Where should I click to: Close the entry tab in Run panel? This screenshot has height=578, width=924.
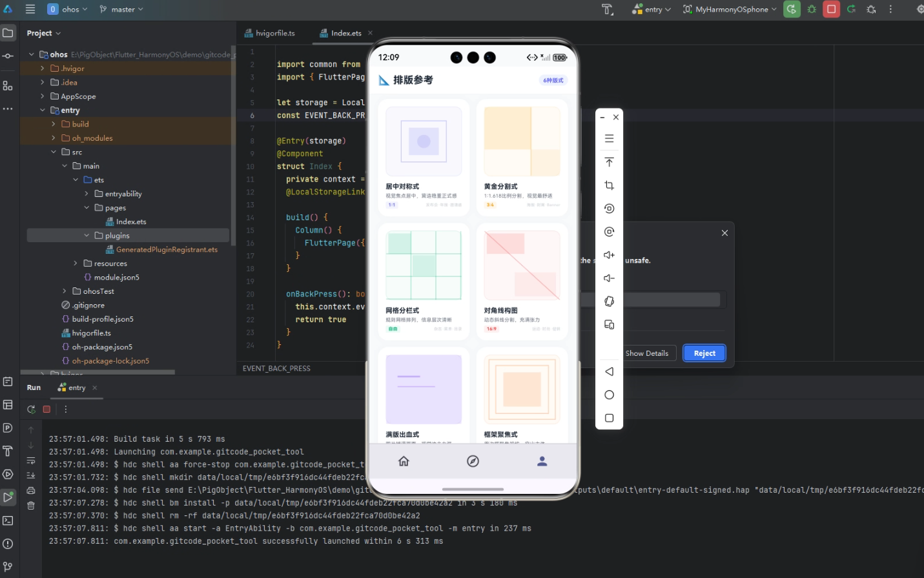click(x=95, y=387)
